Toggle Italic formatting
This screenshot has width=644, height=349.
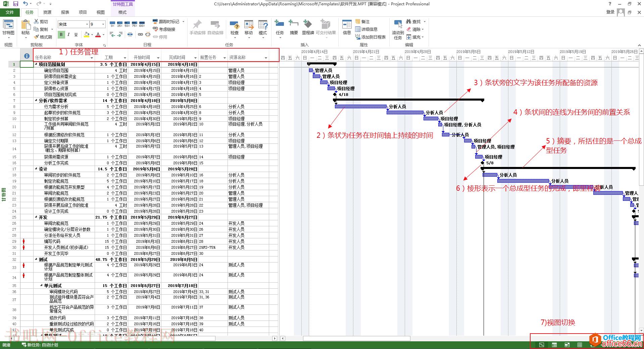tap(68, 34)
